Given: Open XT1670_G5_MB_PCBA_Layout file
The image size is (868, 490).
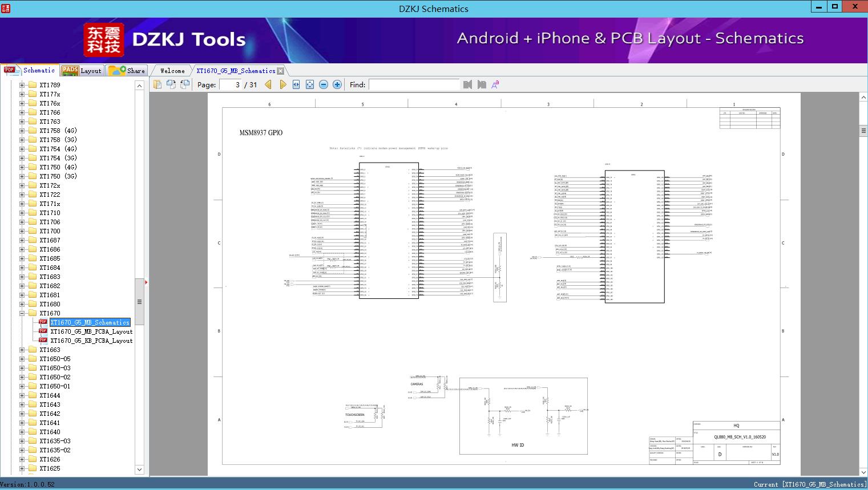Looking at the screenshot, I should [91, 331].
